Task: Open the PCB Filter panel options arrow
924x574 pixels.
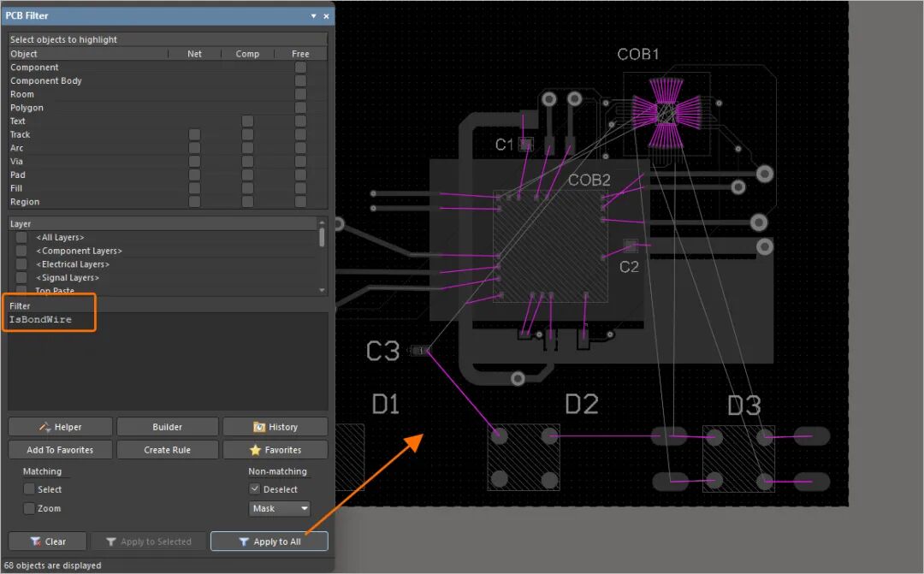Action: tap(313, 16)
